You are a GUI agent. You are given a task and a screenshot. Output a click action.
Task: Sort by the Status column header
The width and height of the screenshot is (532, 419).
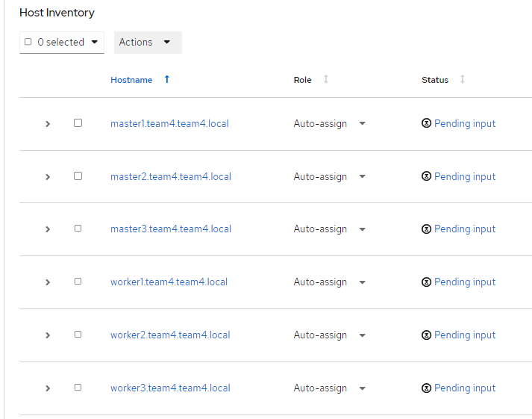(x=434, y=80)
